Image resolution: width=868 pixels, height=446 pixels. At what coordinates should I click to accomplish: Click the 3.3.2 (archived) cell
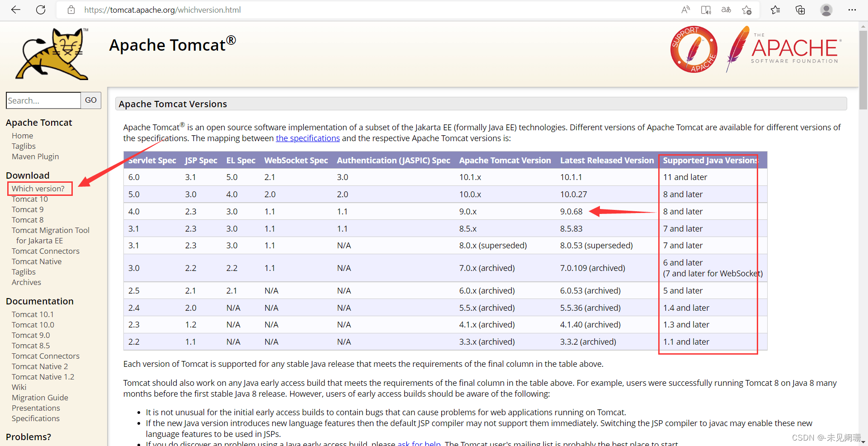tap(588, 342)
